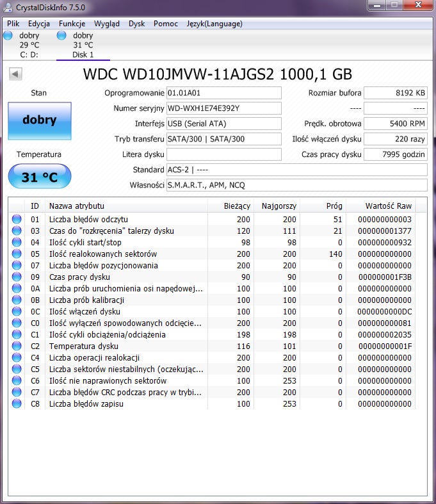Click status circle for Temperatura dysku row

pos(17,346)
